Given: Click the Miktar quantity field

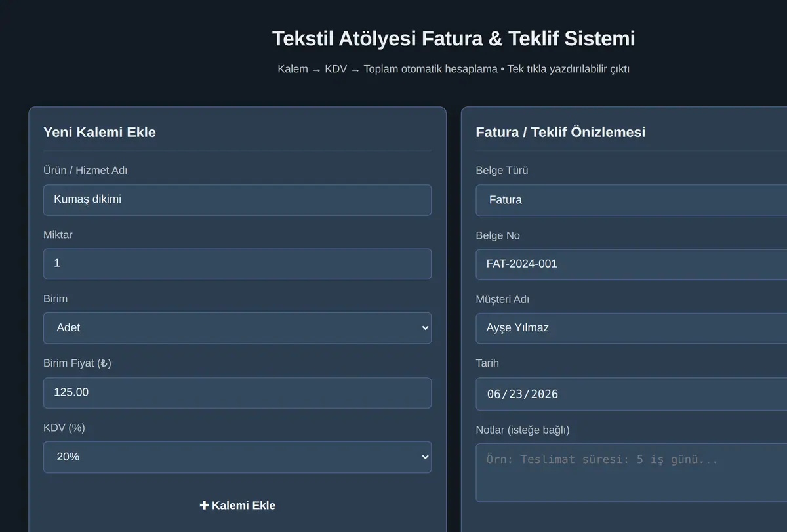Looking at the screenshot, I should [237, 264].
